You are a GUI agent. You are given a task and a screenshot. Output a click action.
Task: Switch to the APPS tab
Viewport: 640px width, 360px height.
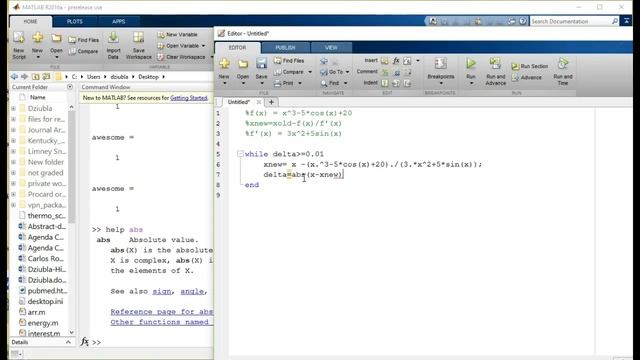pos(118,21)
